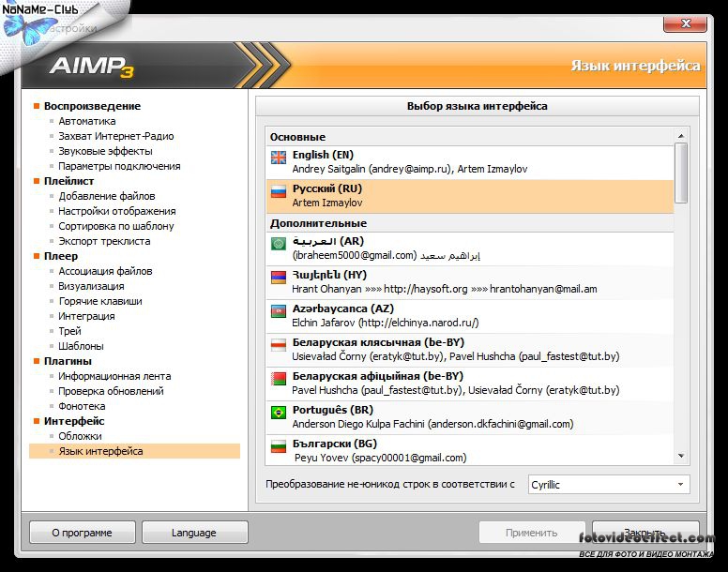Screen dimensions: 728x572
Task: Open Интерфейс settings section
Action: 74,421
